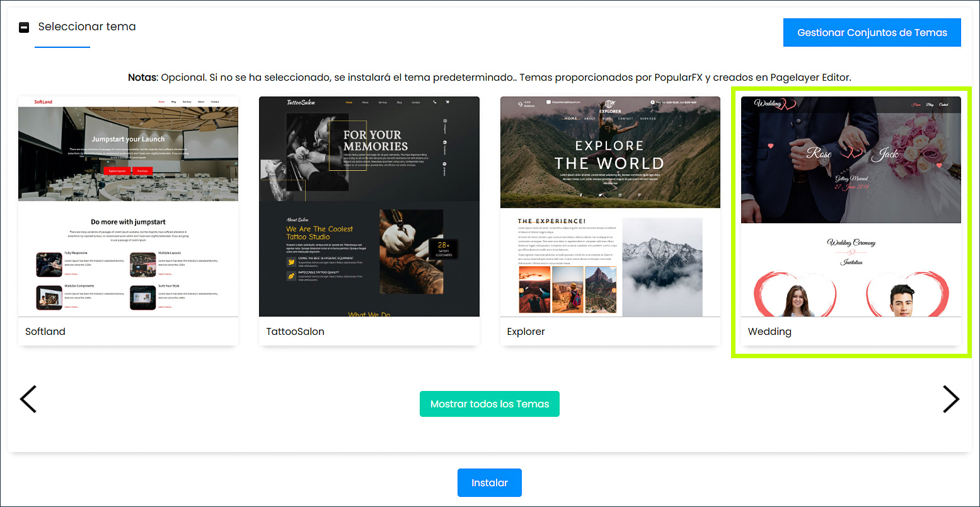The height and width of the screenshot is (507, 980).
Task: Click the Explorer theme name label
Action: 526,332
